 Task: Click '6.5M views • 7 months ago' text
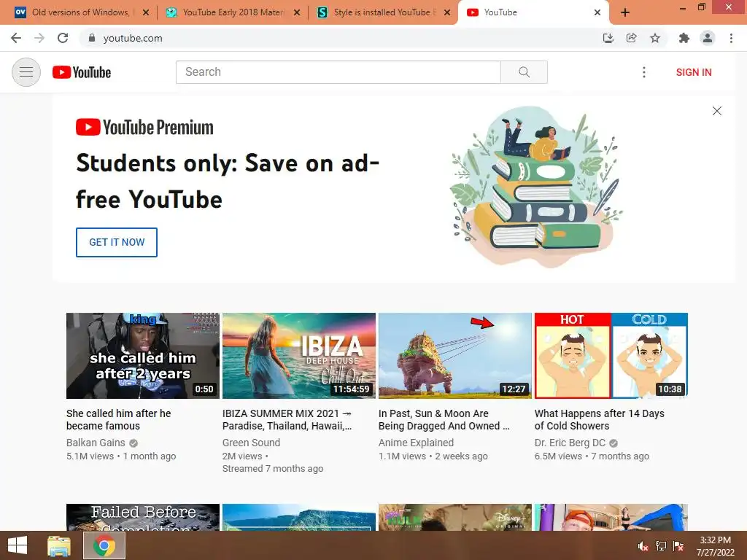592,456
